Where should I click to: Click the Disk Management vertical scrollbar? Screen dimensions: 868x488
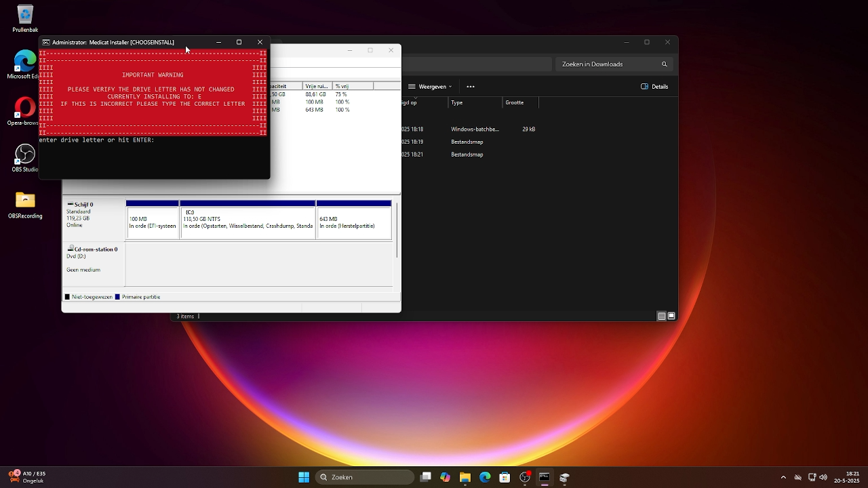pyautogui.click(x=397, y=229)
